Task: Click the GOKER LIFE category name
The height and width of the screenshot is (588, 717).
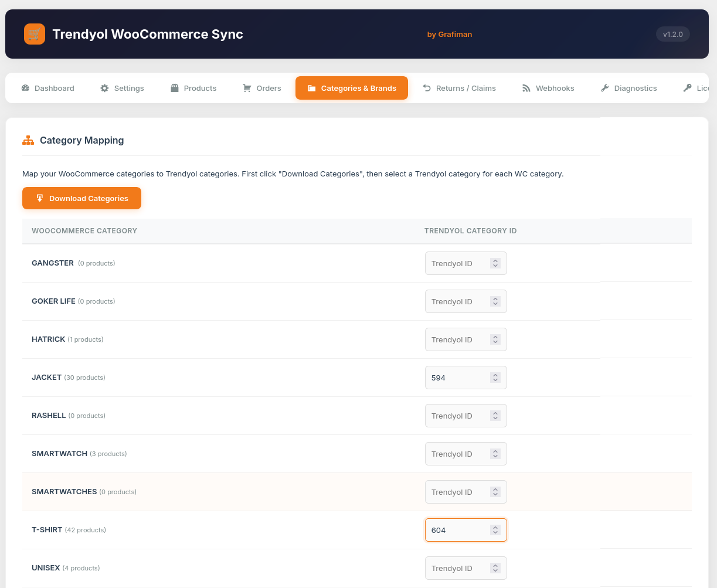Action: tap(53, 301)
